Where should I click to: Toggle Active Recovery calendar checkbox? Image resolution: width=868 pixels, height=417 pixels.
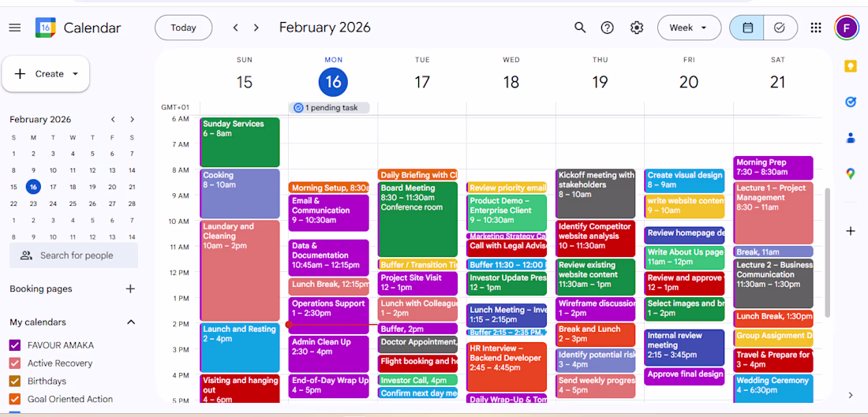coord(15,363)
